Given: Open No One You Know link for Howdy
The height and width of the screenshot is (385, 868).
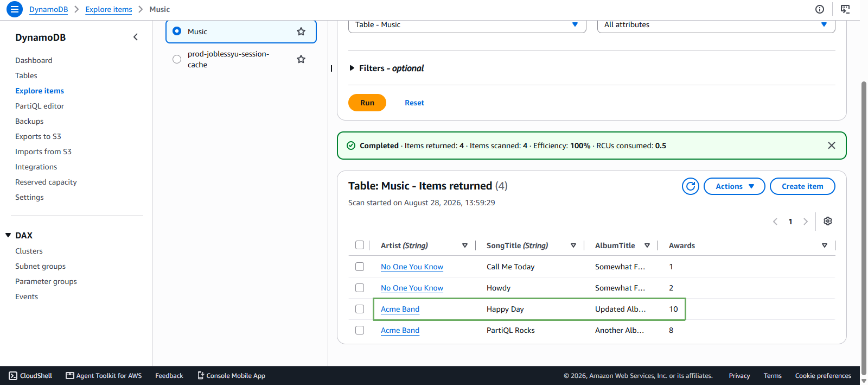Looking at the screenshot, I should click(x=412, y=288).
